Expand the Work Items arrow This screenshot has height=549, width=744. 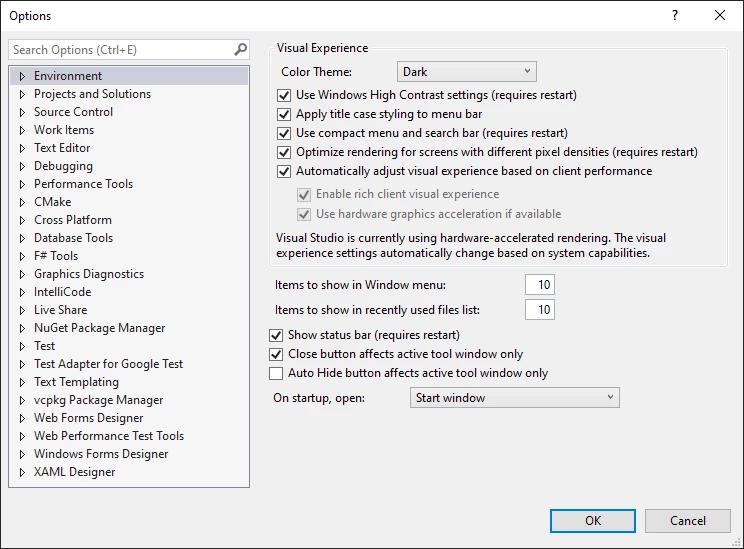[x=22, y=130]
